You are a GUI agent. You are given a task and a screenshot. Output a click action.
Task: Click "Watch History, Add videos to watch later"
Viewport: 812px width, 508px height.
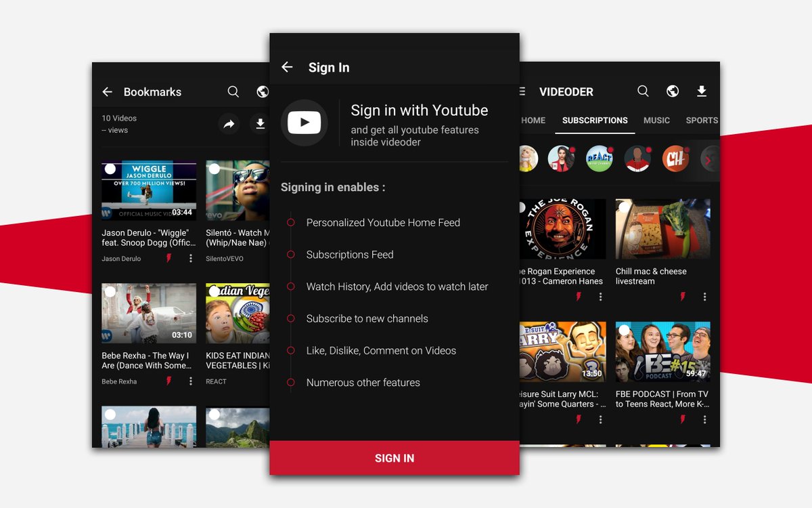tap(397, 287)
